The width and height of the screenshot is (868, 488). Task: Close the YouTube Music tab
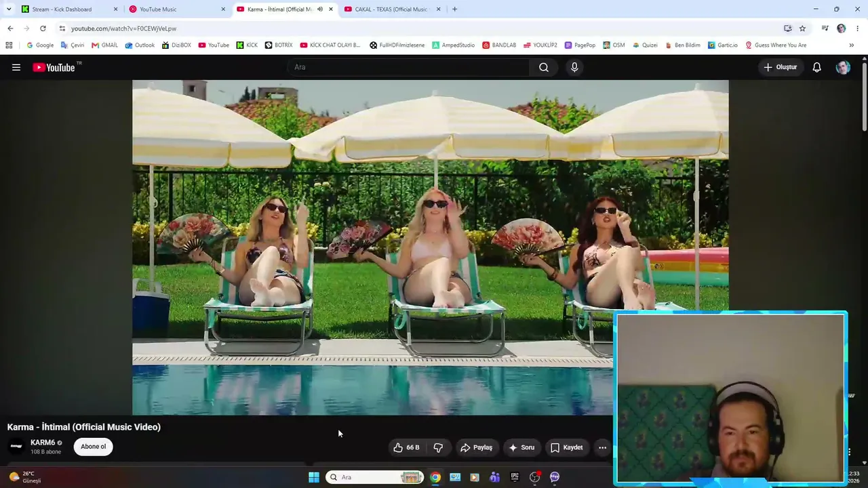coord(223,9)
